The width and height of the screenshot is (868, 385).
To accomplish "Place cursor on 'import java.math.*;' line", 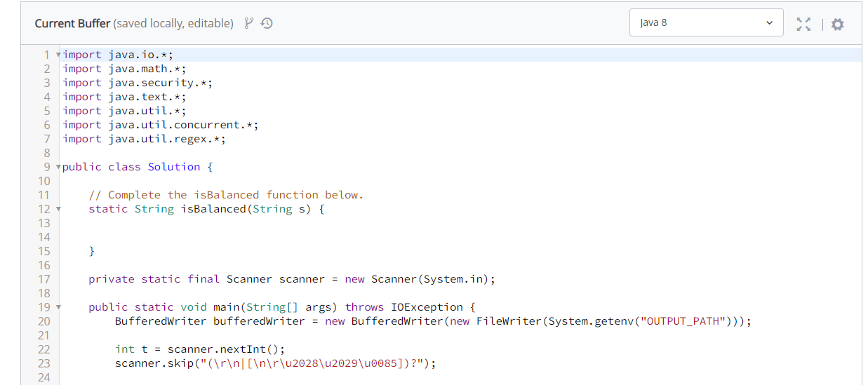I will (x=124, y=69).
